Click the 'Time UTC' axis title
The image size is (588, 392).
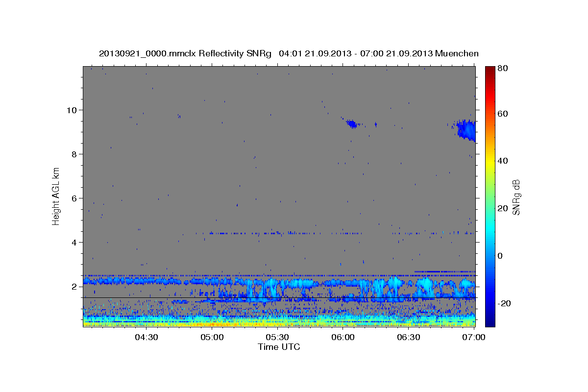pos(279,347)
